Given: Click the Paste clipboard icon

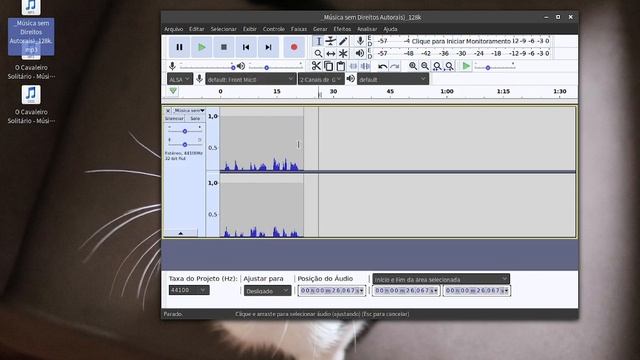Looking at the screenshot, I should point(340,66).
